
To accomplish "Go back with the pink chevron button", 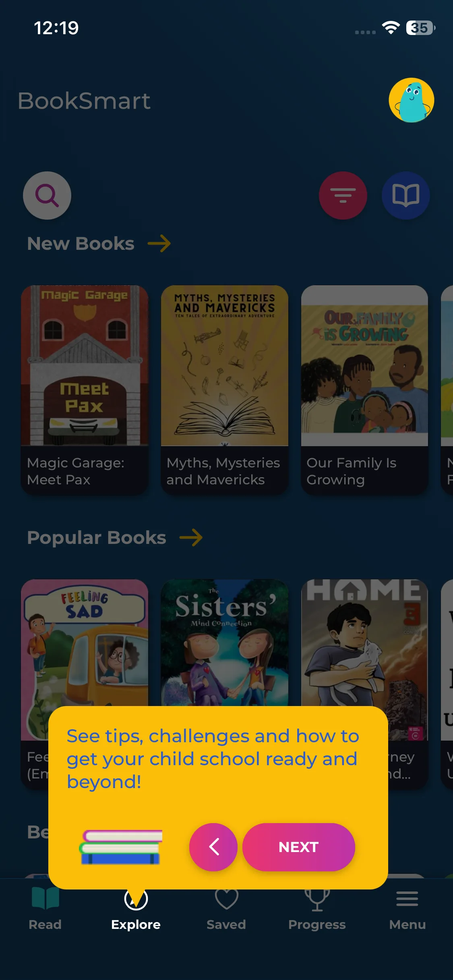I will [213, 847].
